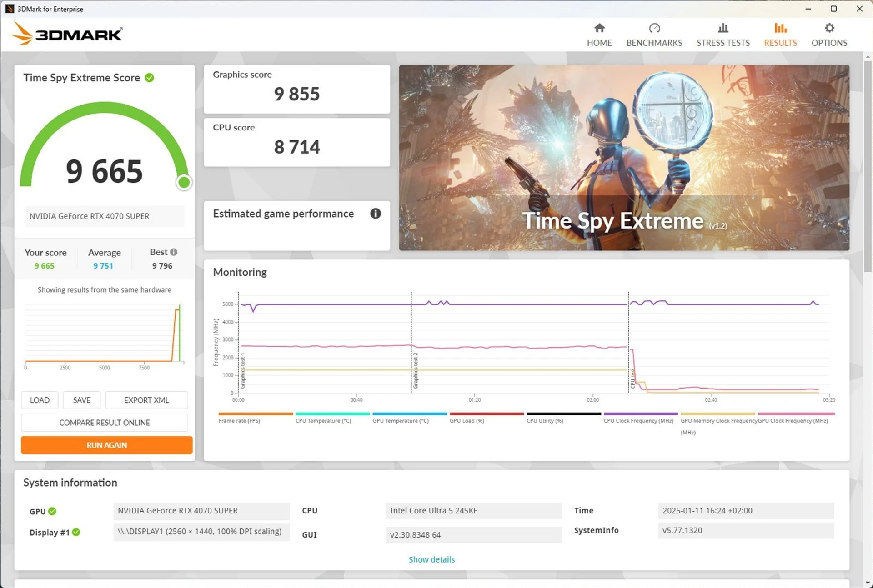The width and height of the screenshot is (873, 588).
Task: Toggle GPU Memory Clock Frequency legend swatch
Action: (718, 414)
